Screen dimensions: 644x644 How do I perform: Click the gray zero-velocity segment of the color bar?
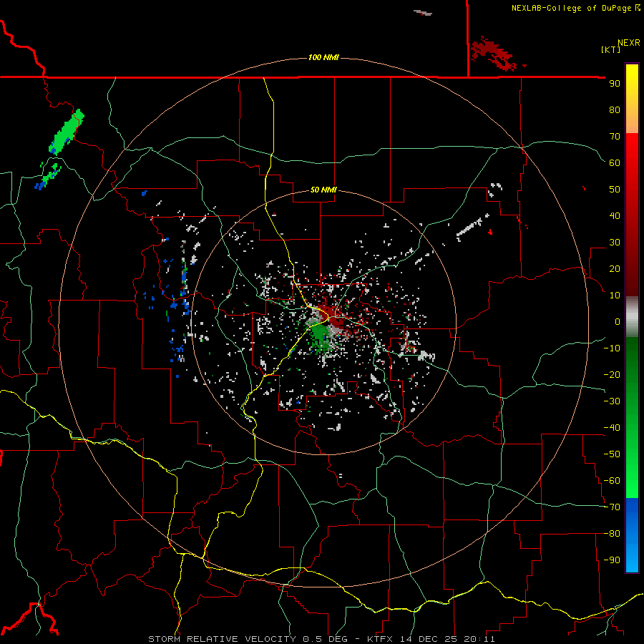(x=632, y=317)
